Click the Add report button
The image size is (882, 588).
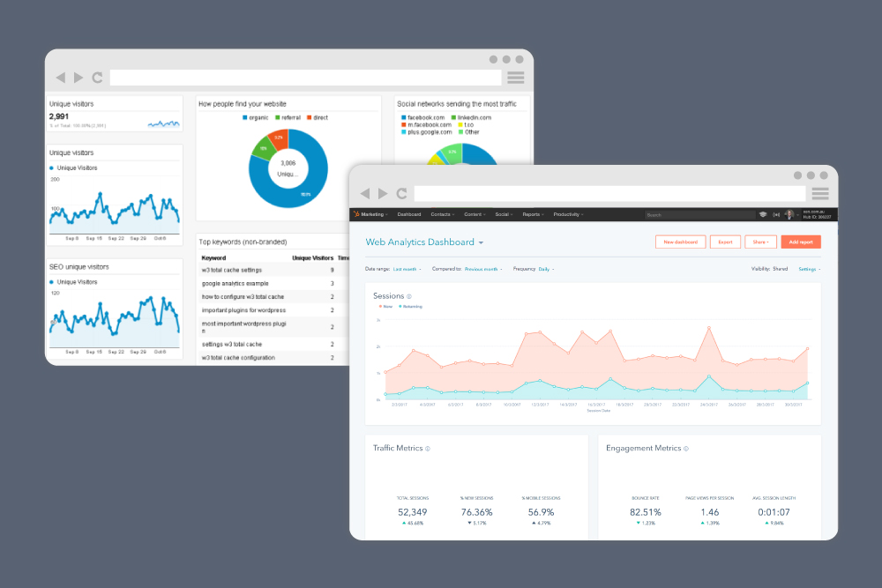pyautogui.click(x=801, y=242)
